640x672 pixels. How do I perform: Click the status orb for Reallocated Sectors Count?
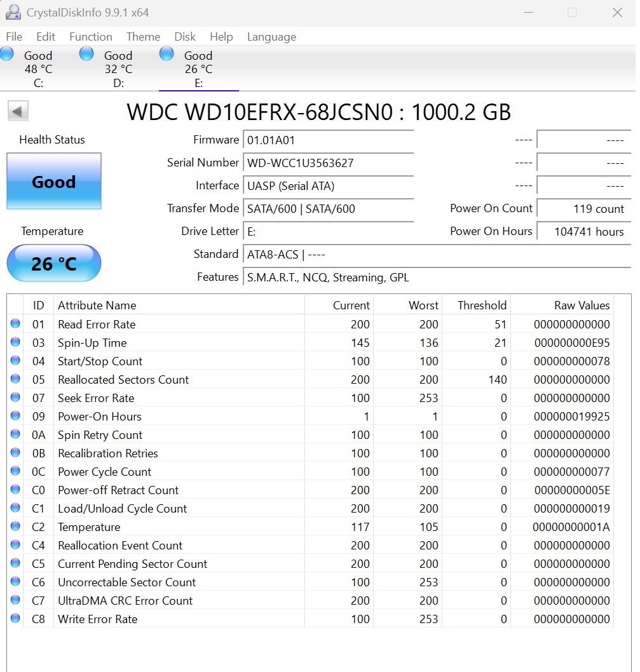(x=15, y=379)
